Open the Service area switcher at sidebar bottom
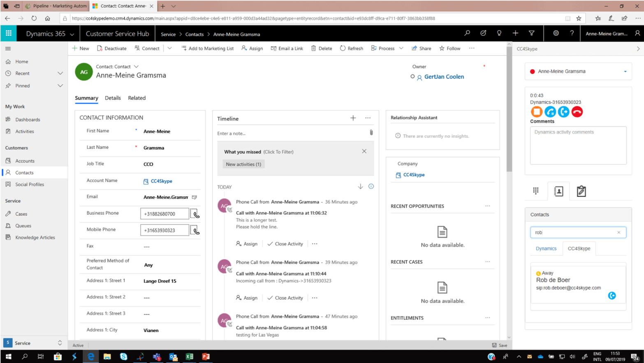644x363 pixels. click(x=34, y=343)
